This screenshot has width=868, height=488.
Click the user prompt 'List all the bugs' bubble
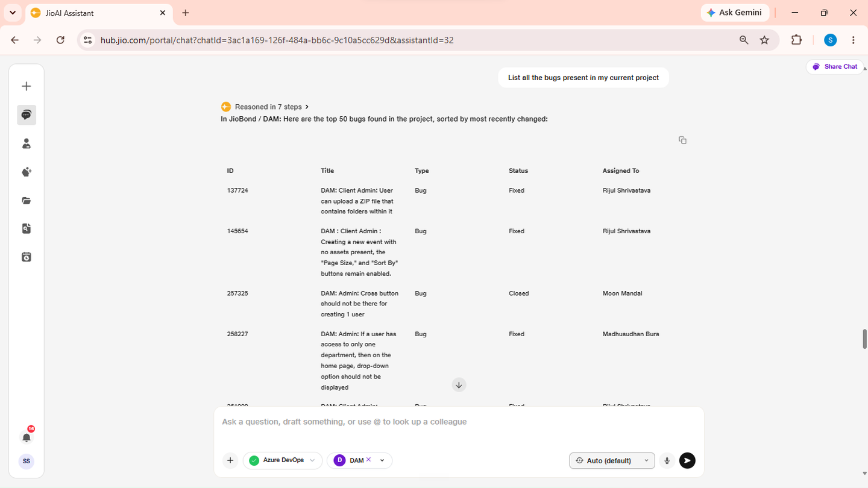pyautogui.click(x=583, y=78)
